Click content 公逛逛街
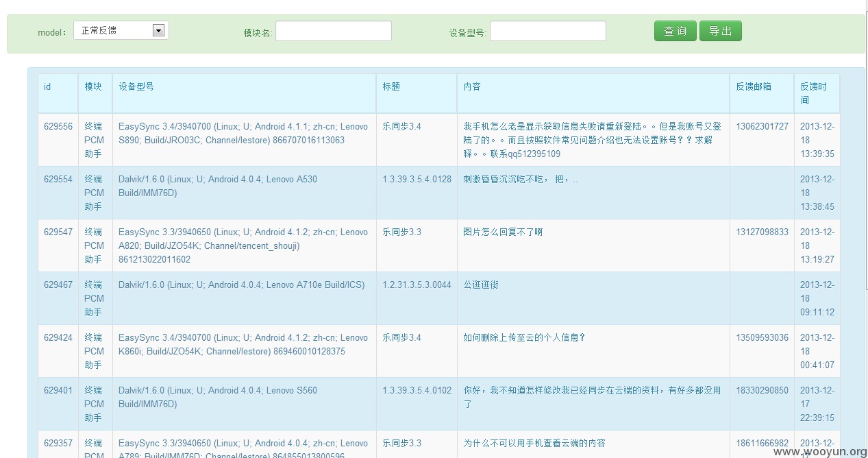Image resolution: width=868 pixels, height=458 pixels. coord(481,285)
